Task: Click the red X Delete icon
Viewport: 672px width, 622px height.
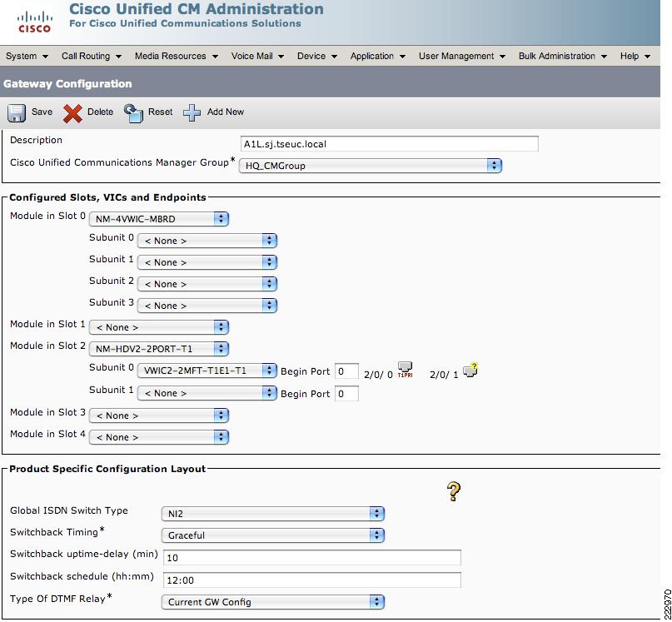Action: [x=72, y=114]
